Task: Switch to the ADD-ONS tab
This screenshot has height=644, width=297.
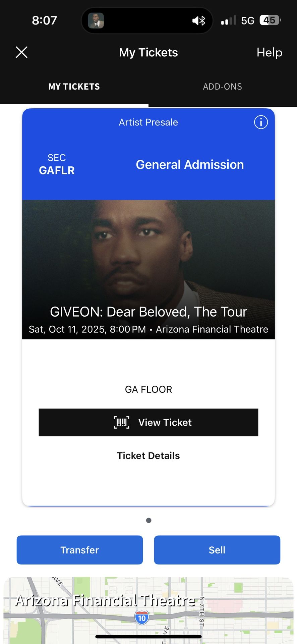Action: [x=223, y=87]
